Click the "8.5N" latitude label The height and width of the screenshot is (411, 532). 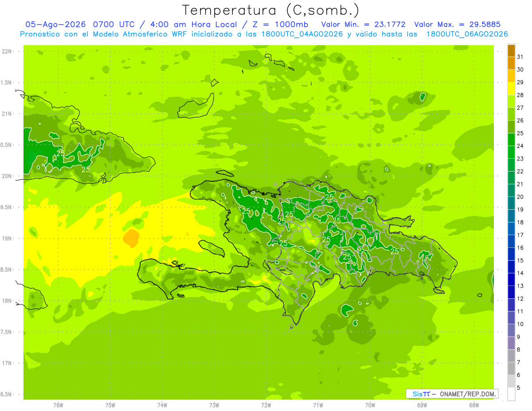point(7,270)
